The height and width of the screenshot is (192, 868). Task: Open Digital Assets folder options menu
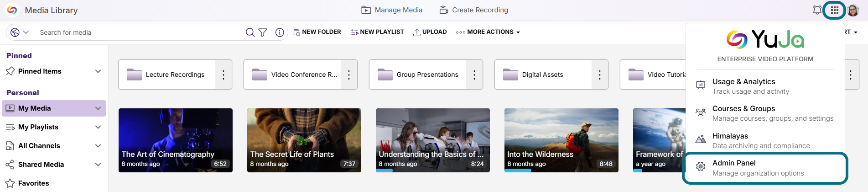coord(600,75)
